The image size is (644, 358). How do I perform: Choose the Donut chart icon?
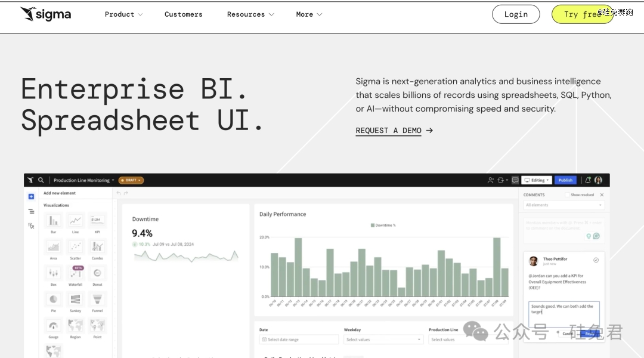(97, 273)
